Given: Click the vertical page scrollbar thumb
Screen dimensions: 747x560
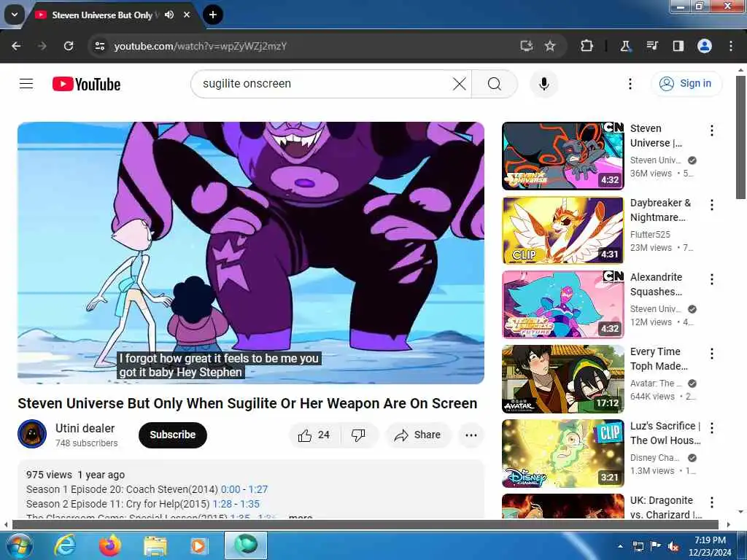Looking at the screenshot, I should click(x=740, y=137).
